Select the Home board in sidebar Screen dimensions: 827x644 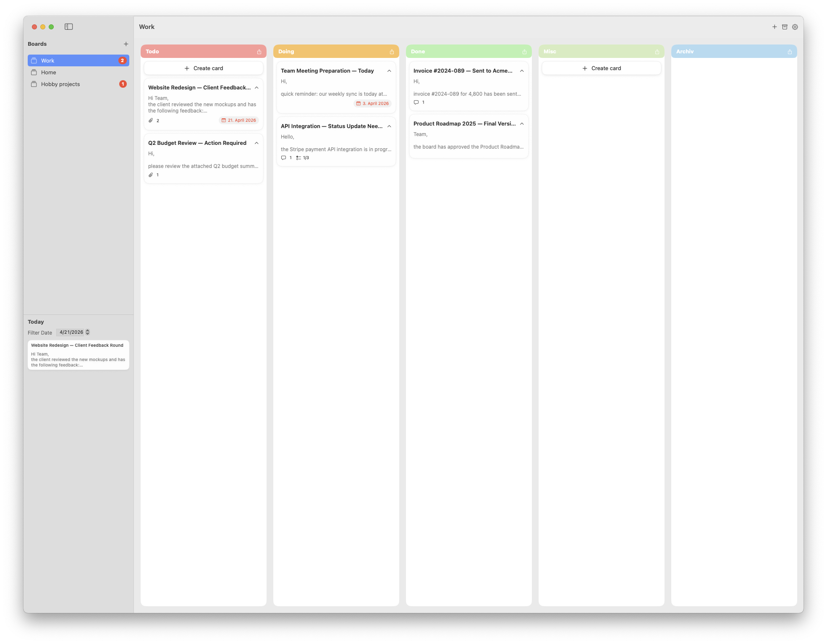(49, 72)
